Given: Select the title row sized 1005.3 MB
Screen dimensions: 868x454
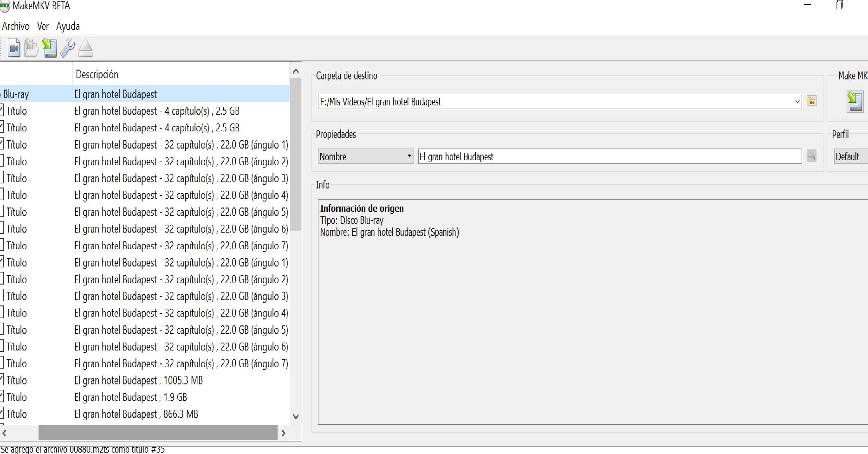Looking at the screenshot, I should click(145, 380).
